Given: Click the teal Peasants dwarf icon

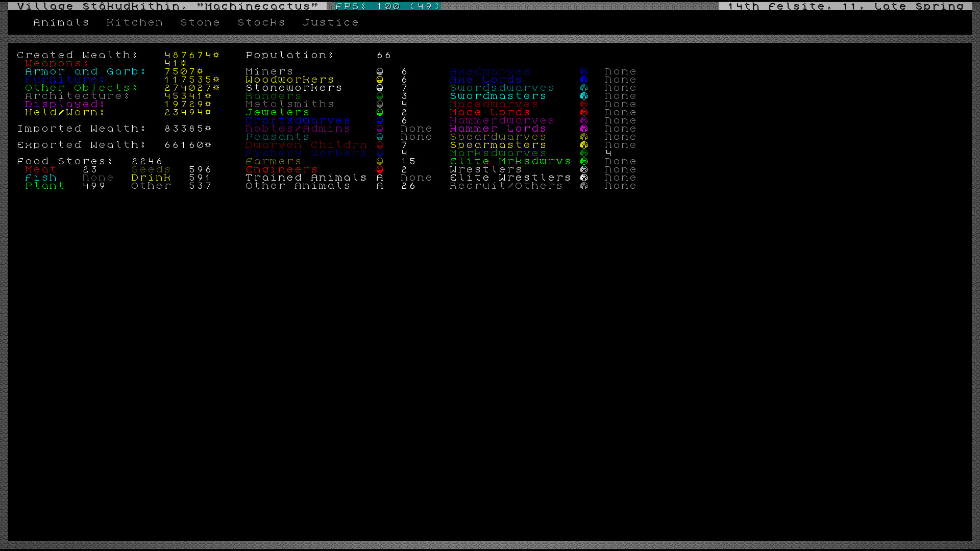Looking at the screenshot, I should [380, 137].
